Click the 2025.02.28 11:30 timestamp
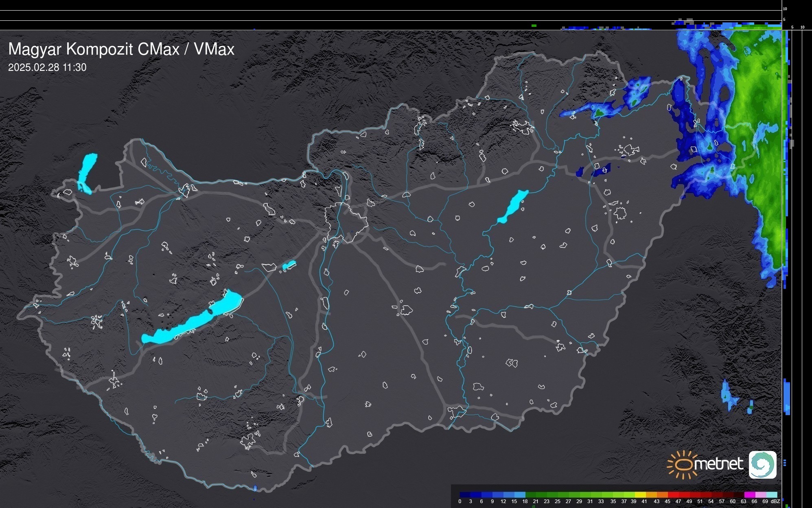The width and height of the screenshot is (812, 508). click(47, 68)
